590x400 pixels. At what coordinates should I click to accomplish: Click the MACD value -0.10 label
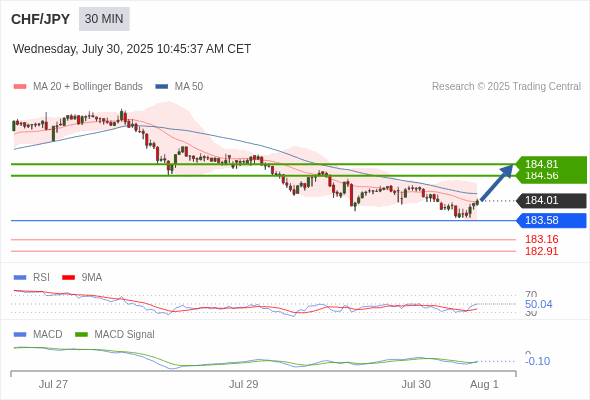click(537, 361)
